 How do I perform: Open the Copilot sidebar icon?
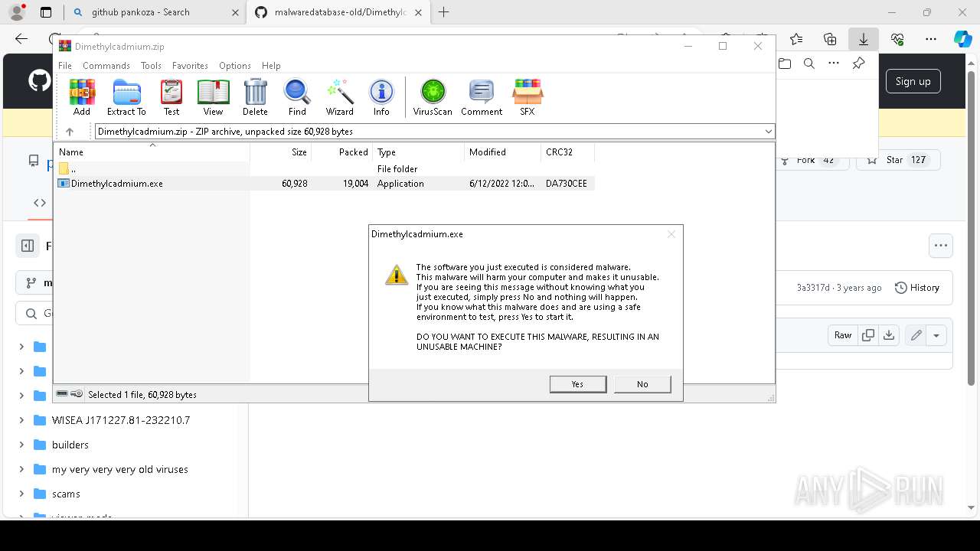[962, 39]
